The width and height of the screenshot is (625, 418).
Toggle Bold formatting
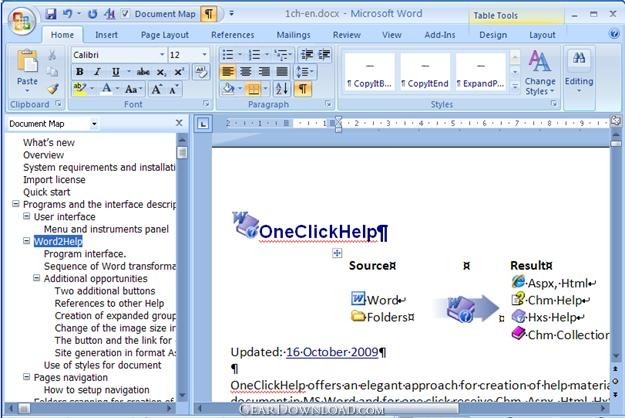click(x=80, y=72)
